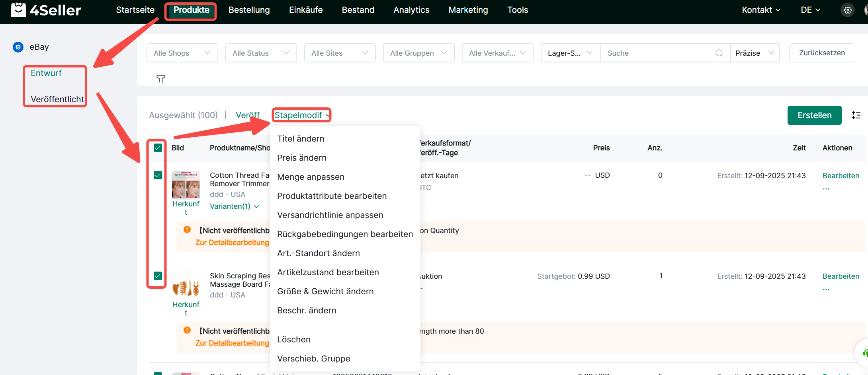Click the search magnifier icon
This screenshot has width=868, height=375.
coord(719,53)
